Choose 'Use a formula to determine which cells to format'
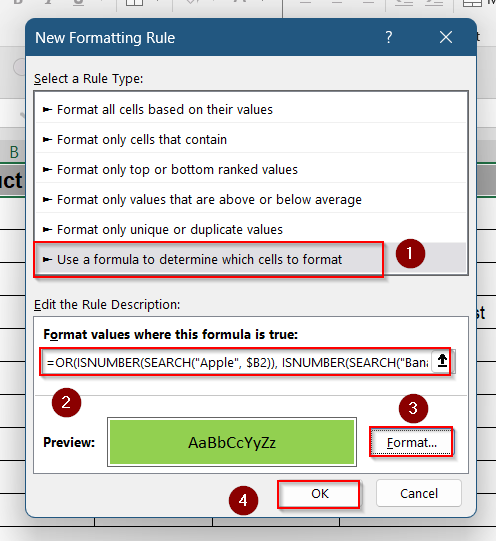 tap(251, 259)
